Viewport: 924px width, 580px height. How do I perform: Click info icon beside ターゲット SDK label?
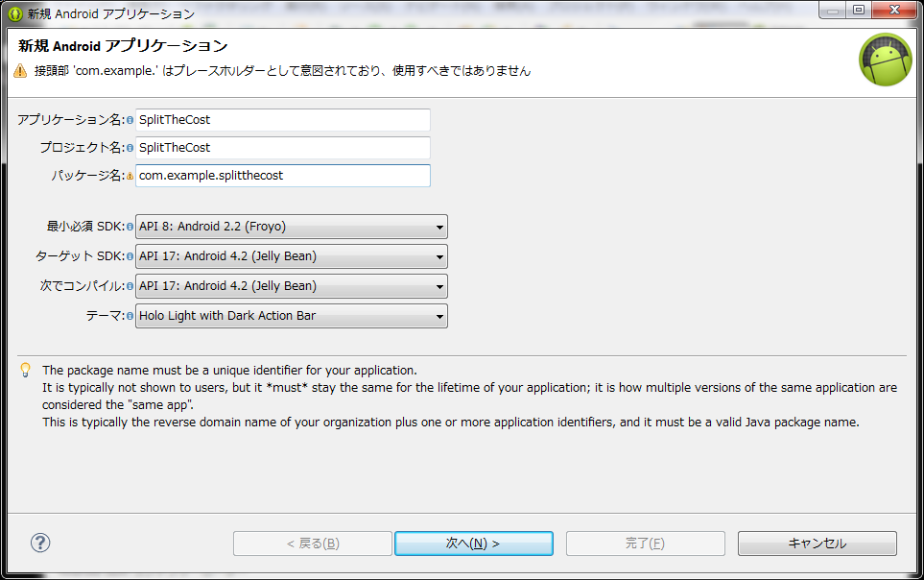[x=130, y=256]
